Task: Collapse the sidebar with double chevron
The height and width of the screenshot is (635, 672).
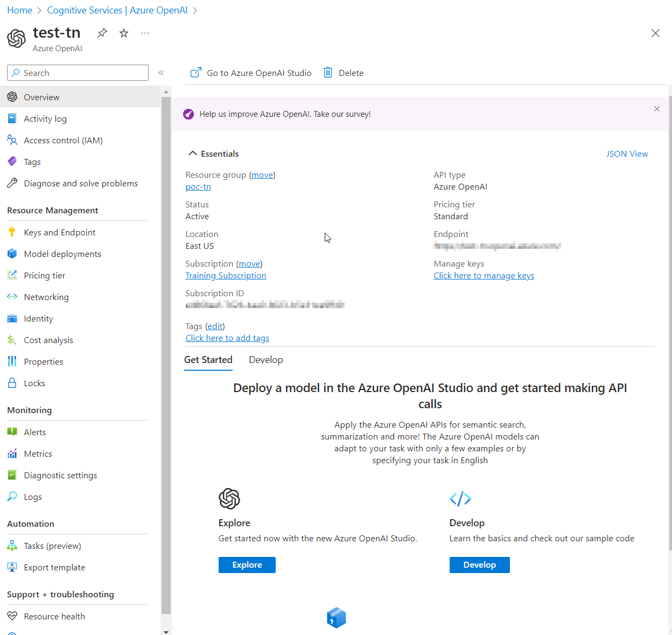Action: (x=161, y=73)
